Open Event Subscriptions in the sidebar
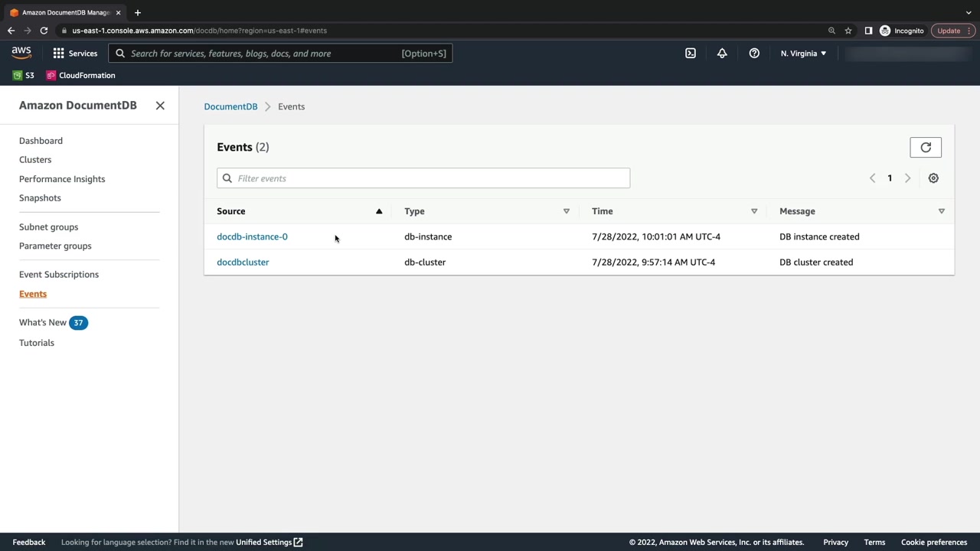The height and width of the screenshot is (551, 980). click(x=59, y=275)
